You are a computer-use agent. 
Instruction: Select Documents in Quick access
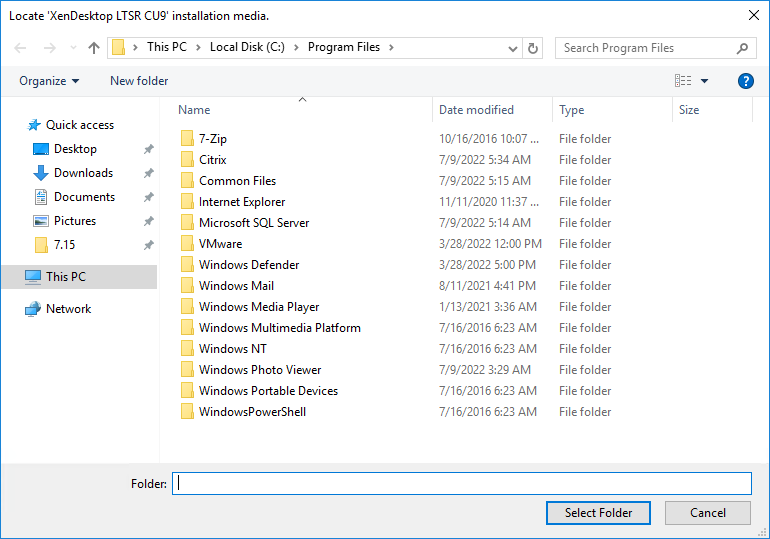(84, 197)
